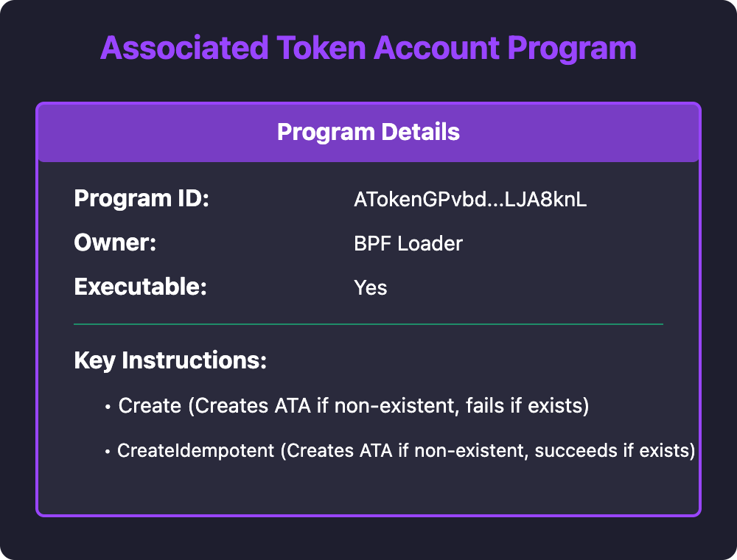Click the Executable field label
Viewport: 737px width, 560px height.
tap(140, 287)
